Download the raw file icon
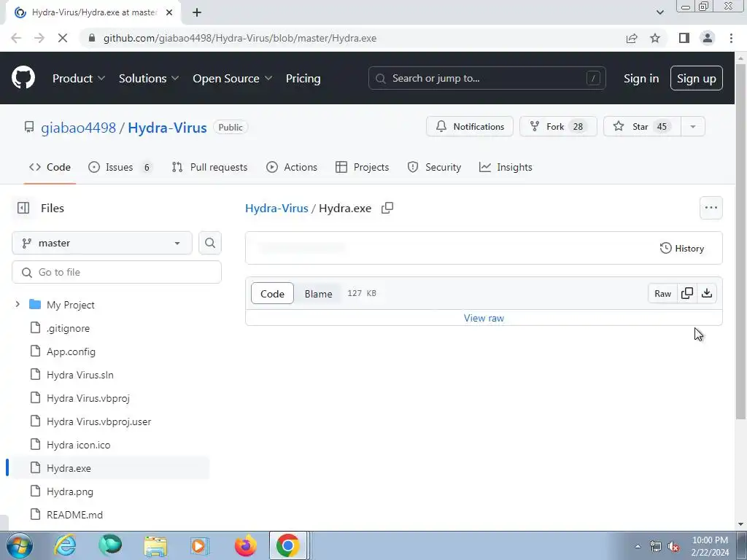The image size is (747, 560). (707, 293)
